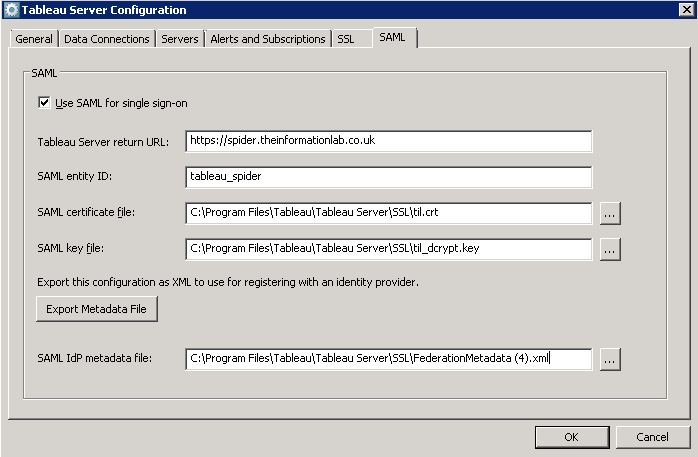The height and width of the screenshot is (457, 698).
Task: Switch to the General tab
Action: (33, 39)
